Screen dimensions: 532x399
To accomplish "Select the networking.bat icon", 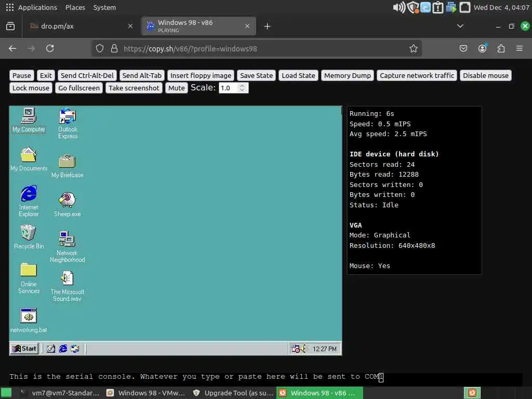I will point(29,321).
